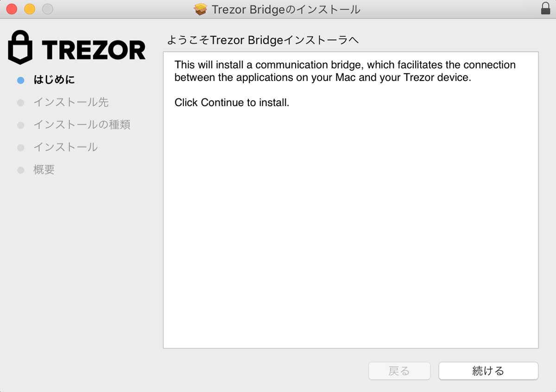Viewport: 556px width, 392px height.
Task: Click the blue bullet next to はじめに
Action: (20, 80)
